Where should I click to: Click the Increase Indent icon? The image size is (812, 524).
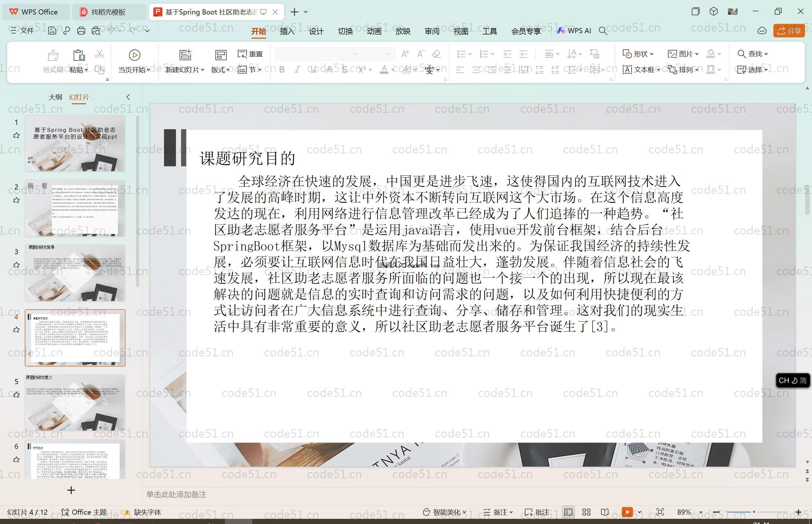pyautogui.click(x=523, y=54)
